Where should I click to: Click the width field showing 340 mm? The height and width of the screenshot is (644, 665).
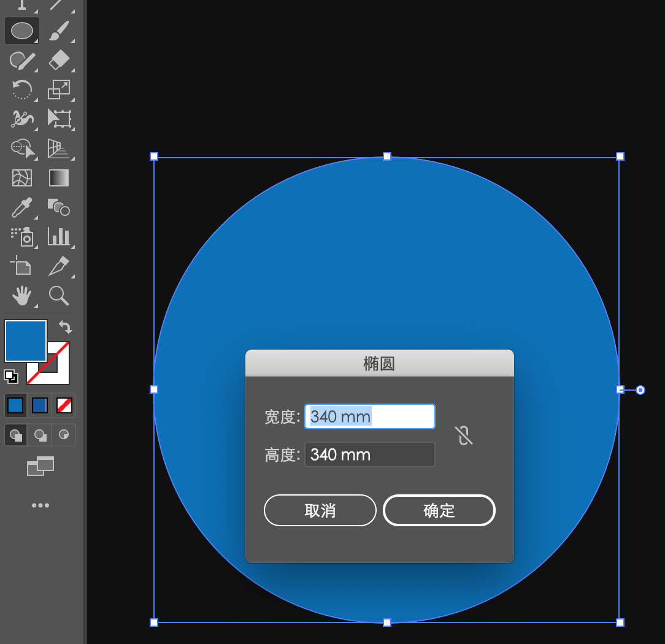(370, 416)
